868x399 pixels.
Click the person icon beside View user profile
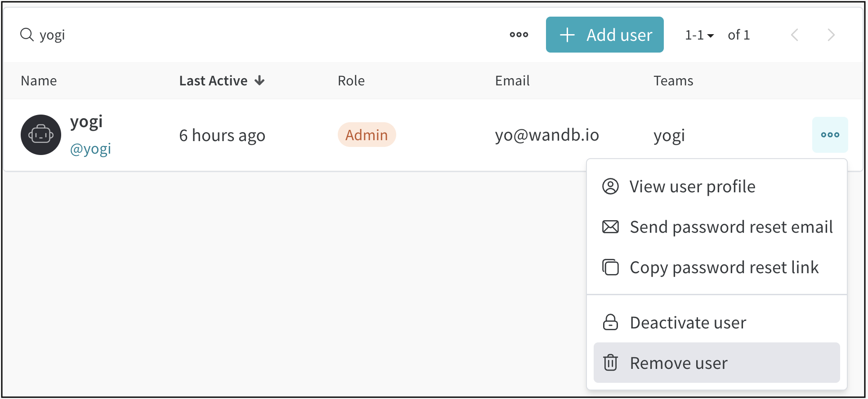coord(610,186)
